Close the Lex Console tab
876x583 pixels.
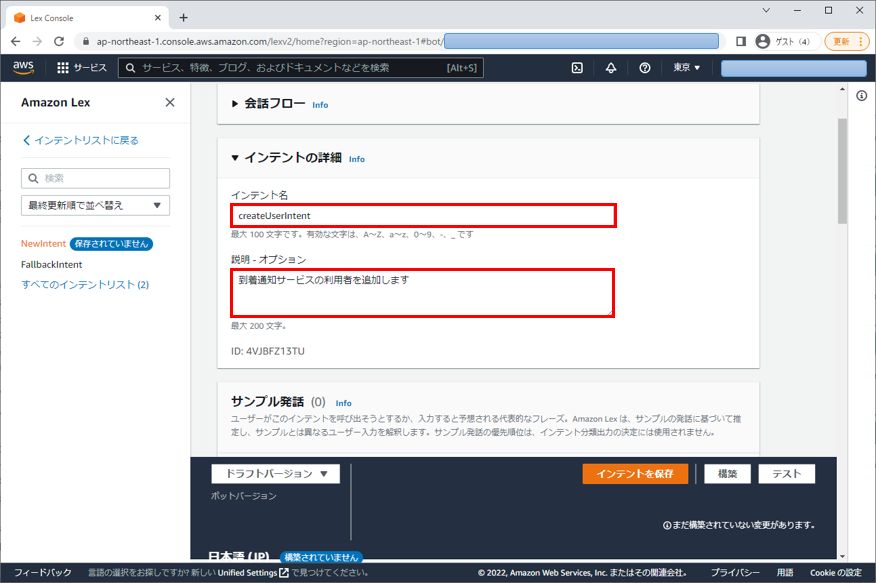point(158,18)
